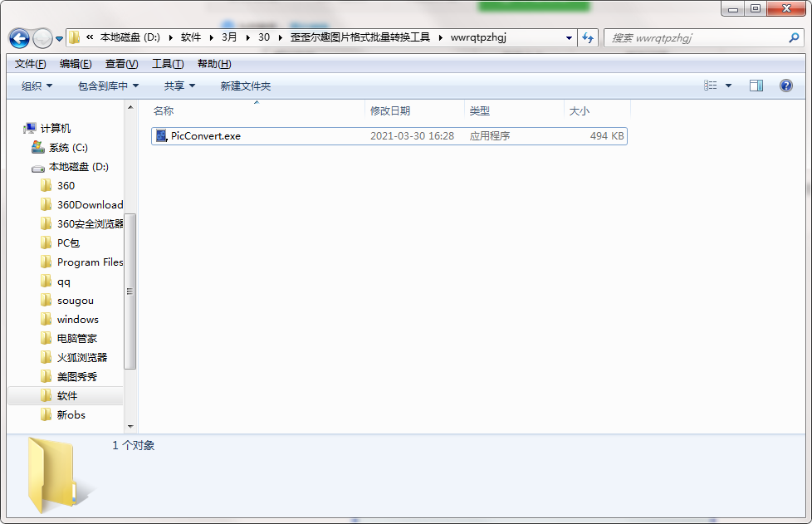Click the sidebar scrollbar down arrow
The width and height of the screenshot is (812, 524).
[130, 427]
